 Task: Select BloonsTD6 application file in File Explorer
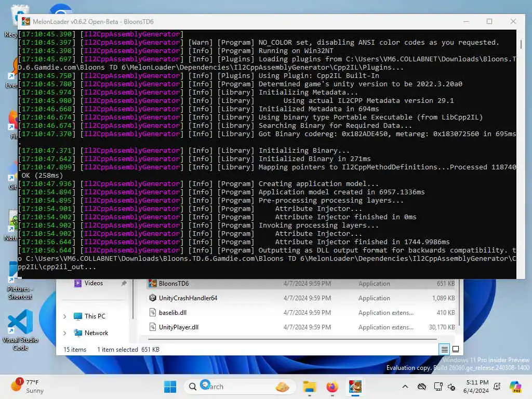(x=302, y=284)
